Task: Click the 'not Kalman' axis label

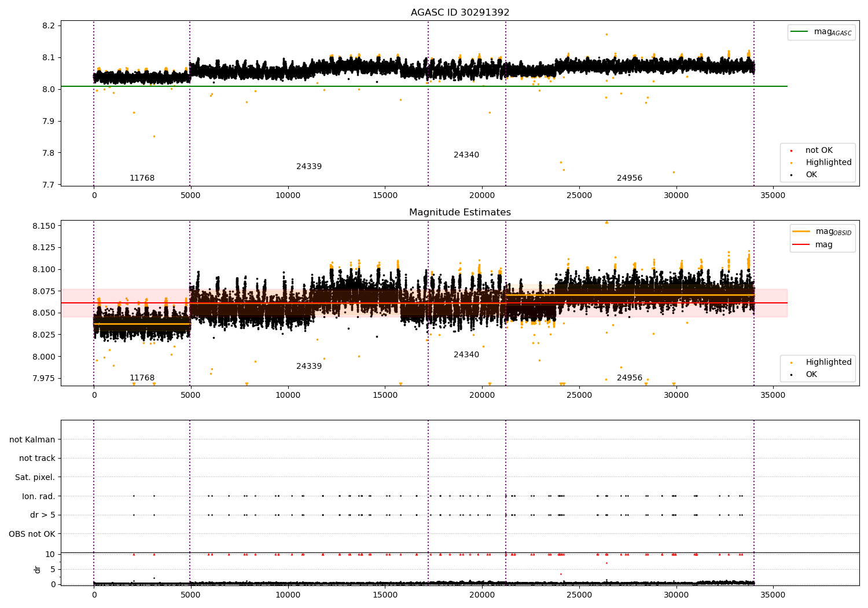Action: [32, 439]
